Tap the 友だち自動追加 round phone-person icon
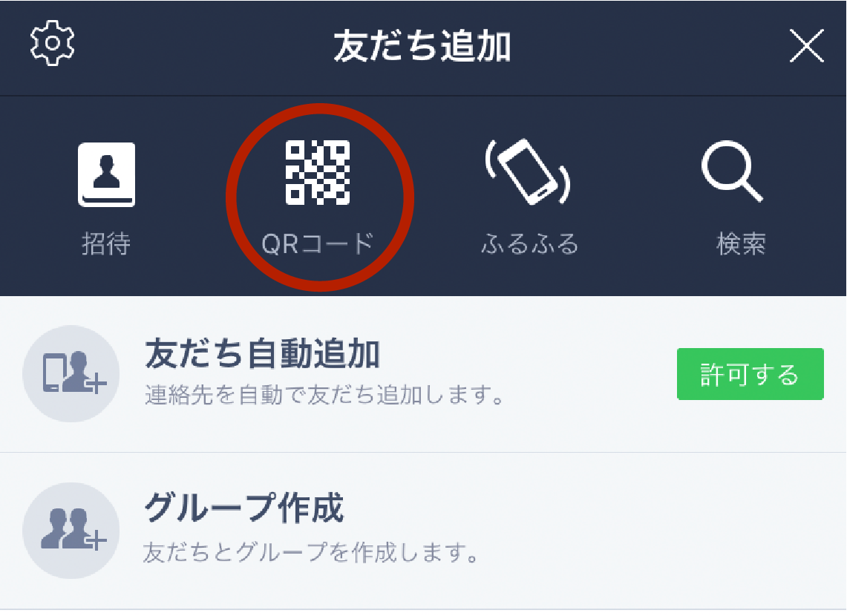847x616 pixels. click(x=71, y=373)
